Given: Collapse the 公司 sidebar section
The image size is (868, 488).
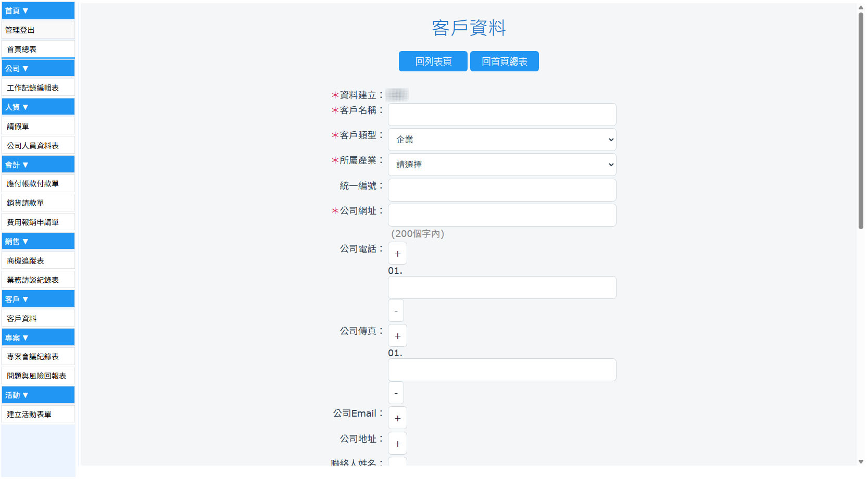Looking at the screenshot, I should 38,68.
